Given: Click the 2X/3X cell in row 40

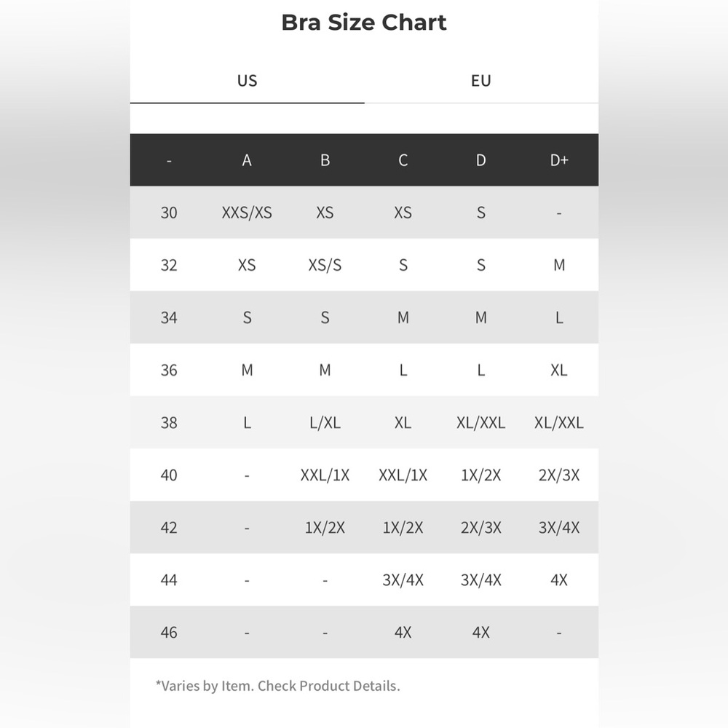Looking at the screenshot, I should [x=559, y=475].
